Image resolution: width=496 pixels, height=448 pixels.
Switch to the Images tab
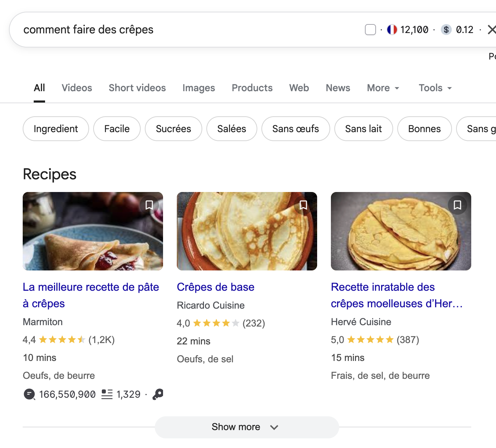(x=198, y=88)
